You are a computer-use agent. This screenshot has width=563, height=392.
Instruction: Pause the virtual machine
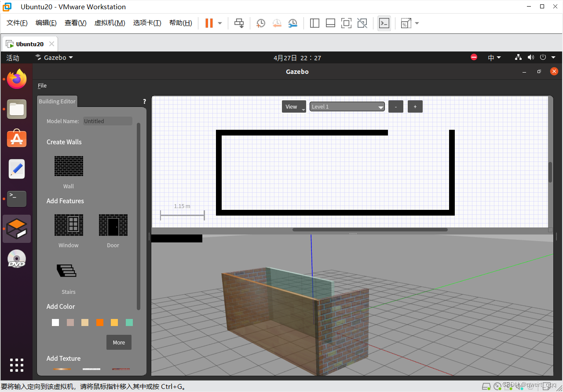coord(209,23)
